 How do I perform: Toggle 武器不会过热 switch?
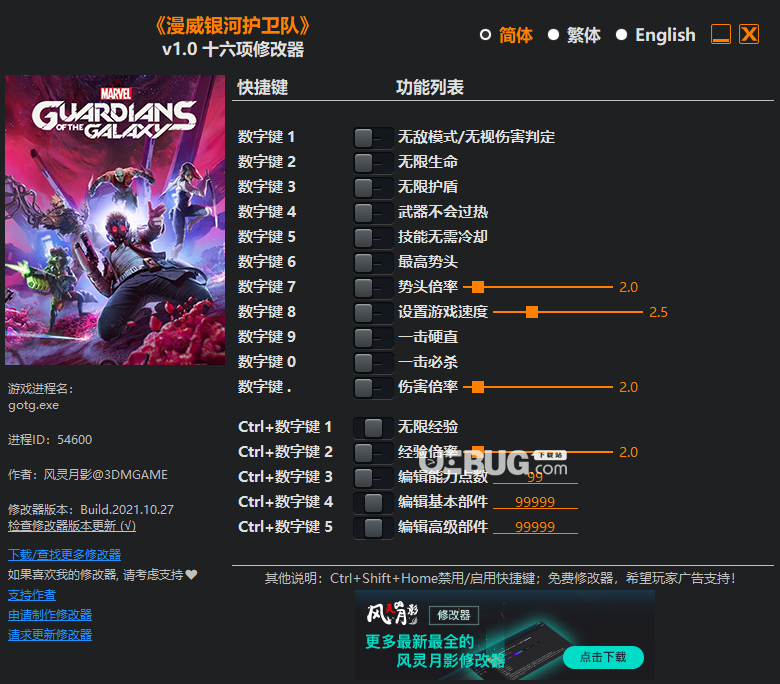[x=373, y=213]
